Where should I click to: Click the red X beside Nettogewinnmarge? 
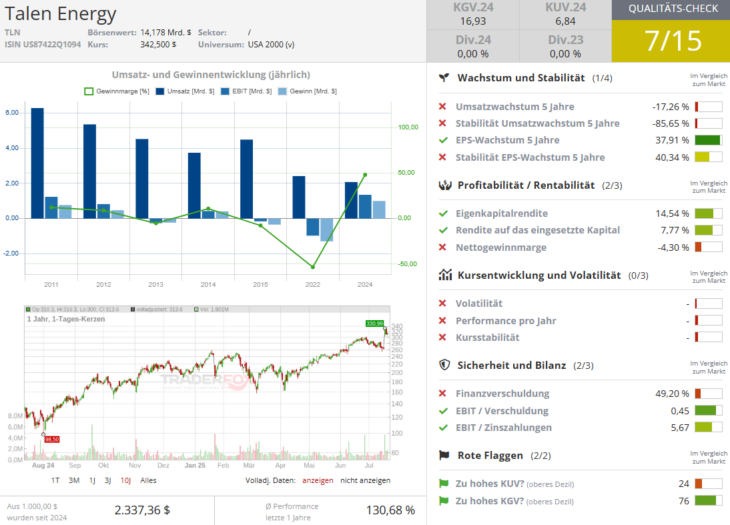point(443,247)
